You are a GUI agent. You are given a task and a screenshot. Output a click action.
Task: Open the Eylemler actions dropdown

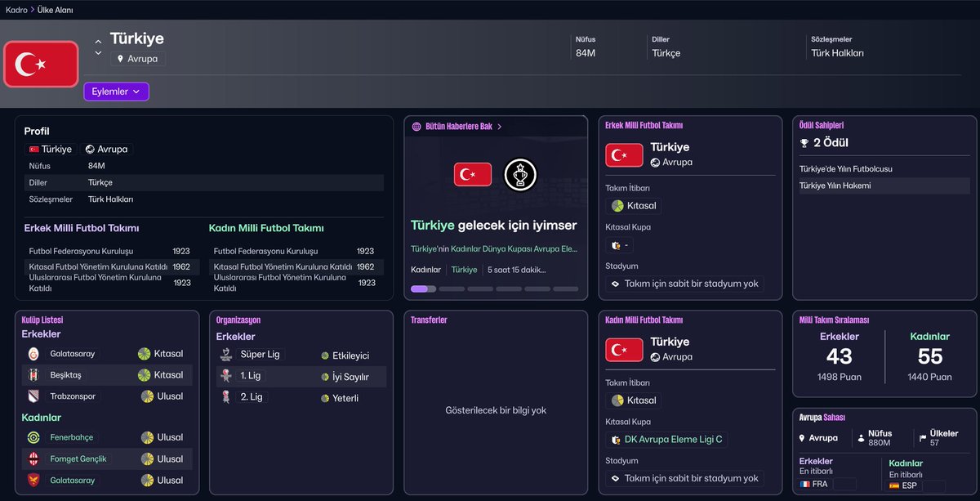(116, 92)
